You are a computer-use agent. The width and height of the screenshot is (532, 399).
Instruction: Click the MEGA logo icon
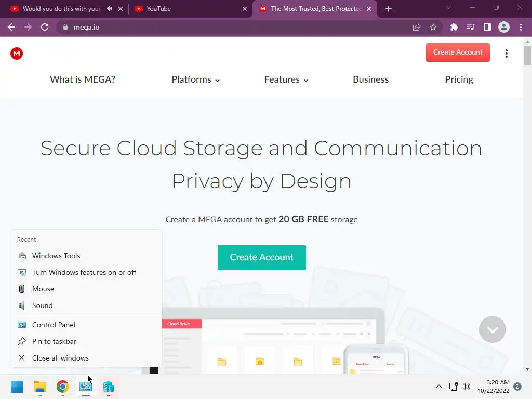click(x=17, y=54)
